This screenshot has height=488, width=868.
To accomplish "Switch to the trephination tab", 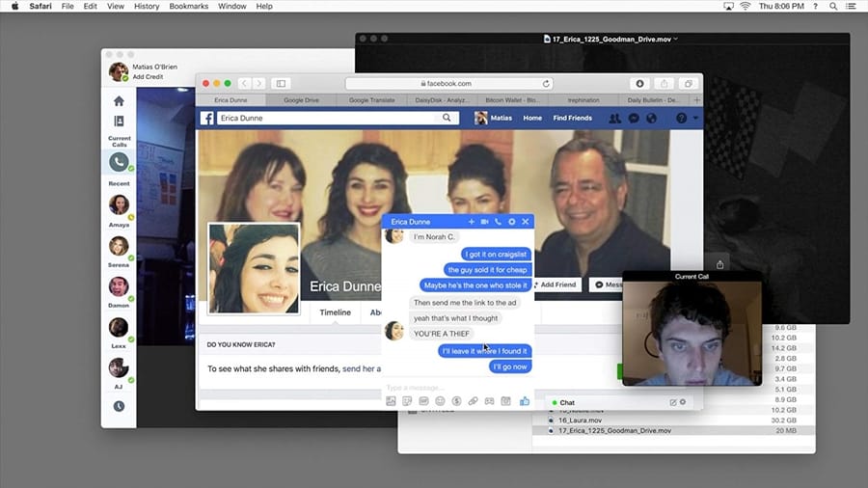I will tap(583, 100).
